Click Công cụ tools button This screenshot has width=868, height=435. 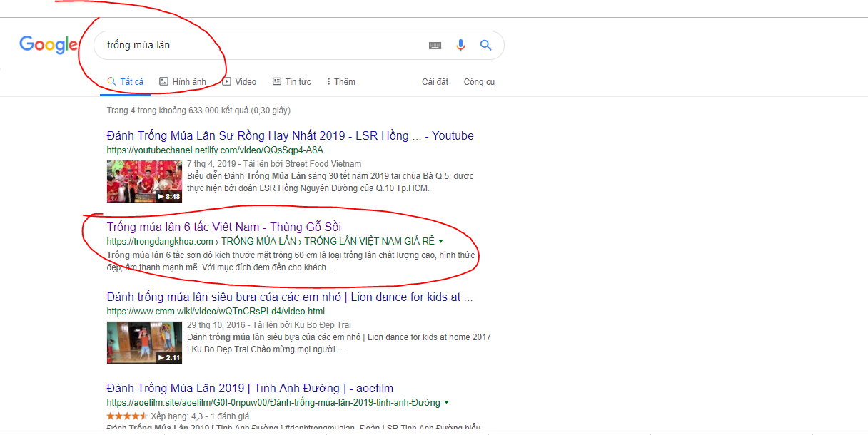[479, 82]
